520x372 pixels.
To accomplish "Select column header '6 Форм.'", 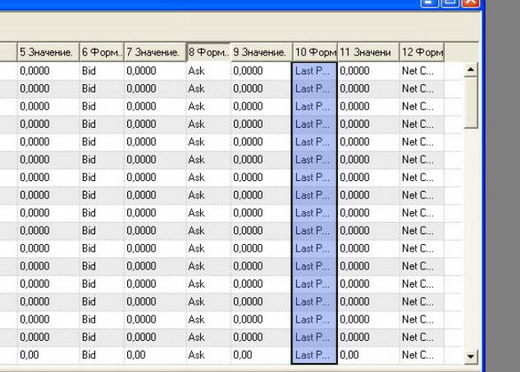I will [x=102, y=52].
